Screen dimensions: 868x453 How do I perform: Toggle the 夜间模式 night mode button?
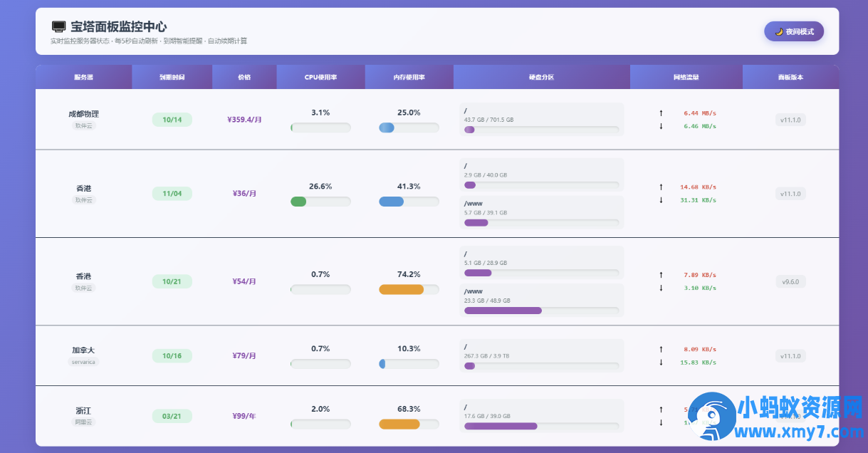[793, 31]
